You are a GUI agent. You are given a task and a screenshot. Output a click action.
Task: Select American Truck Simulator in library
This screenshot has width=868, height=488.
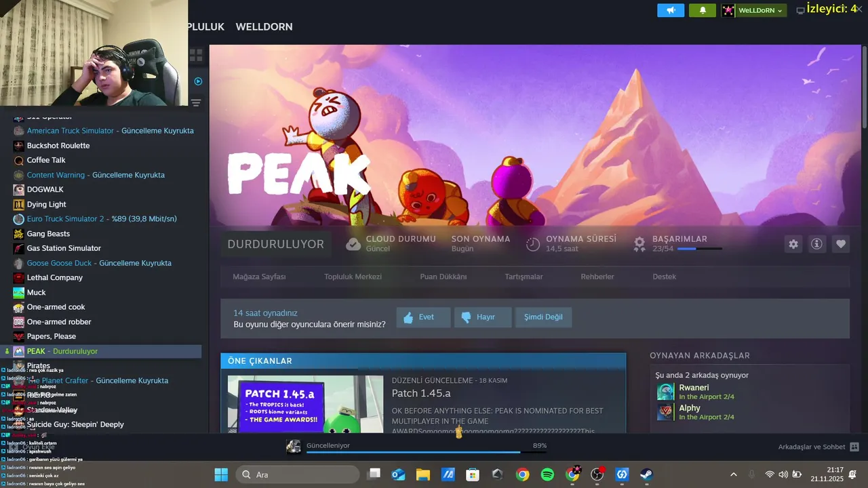[111, 131]
